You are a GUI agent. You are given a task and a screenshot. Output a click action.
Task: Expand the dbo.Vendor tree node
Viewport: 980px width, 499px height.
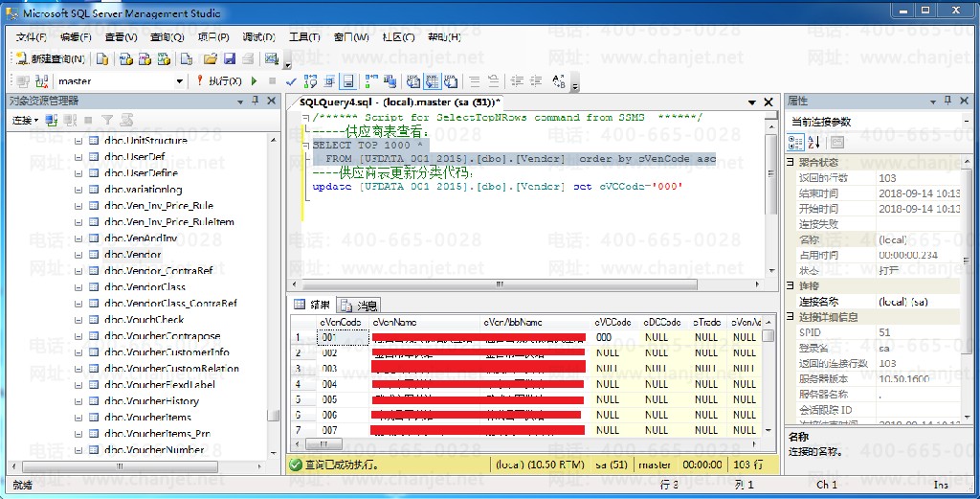coord(78,255)
